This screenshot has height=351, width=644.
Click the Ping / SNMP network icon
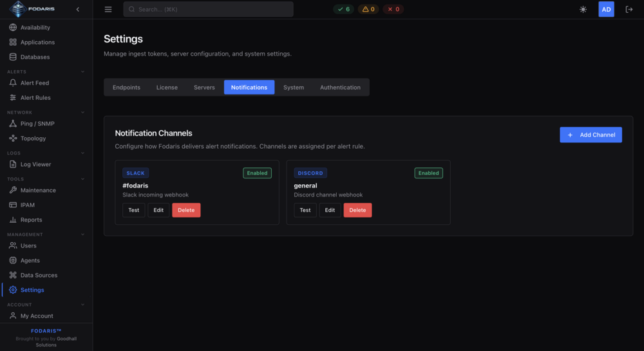pos(13,124)
